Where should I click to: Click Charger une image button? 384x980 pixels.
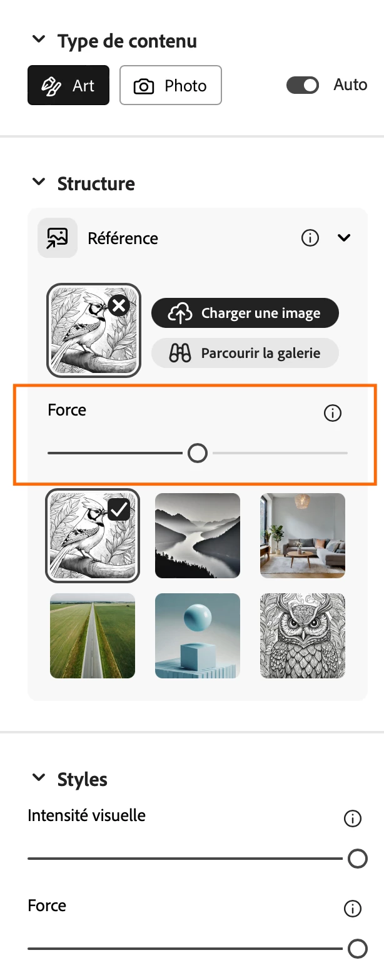point(245,314)
